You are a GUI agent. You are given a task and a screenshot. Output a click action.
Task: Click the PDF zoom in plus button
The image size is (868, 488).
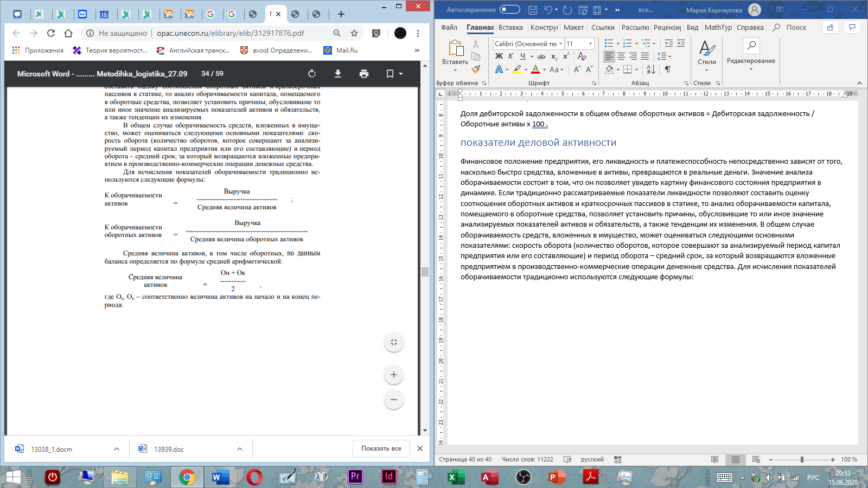pyautogui.click(x=394, y=375)
